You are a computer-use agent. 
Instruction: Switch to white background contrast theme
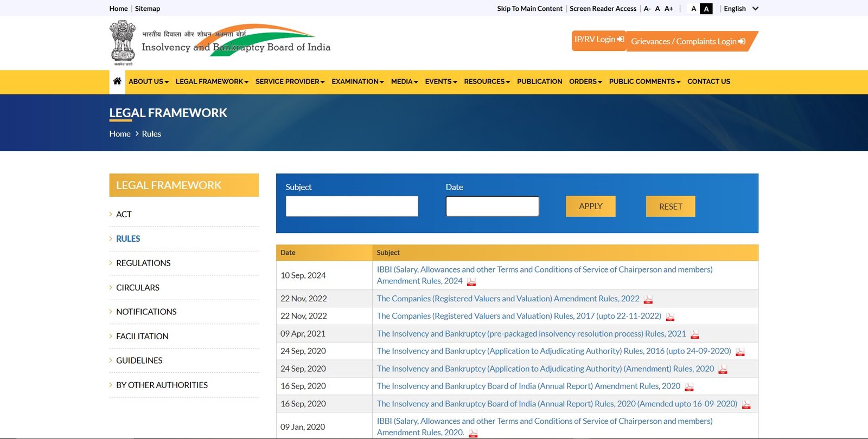(x=693, y=9)
